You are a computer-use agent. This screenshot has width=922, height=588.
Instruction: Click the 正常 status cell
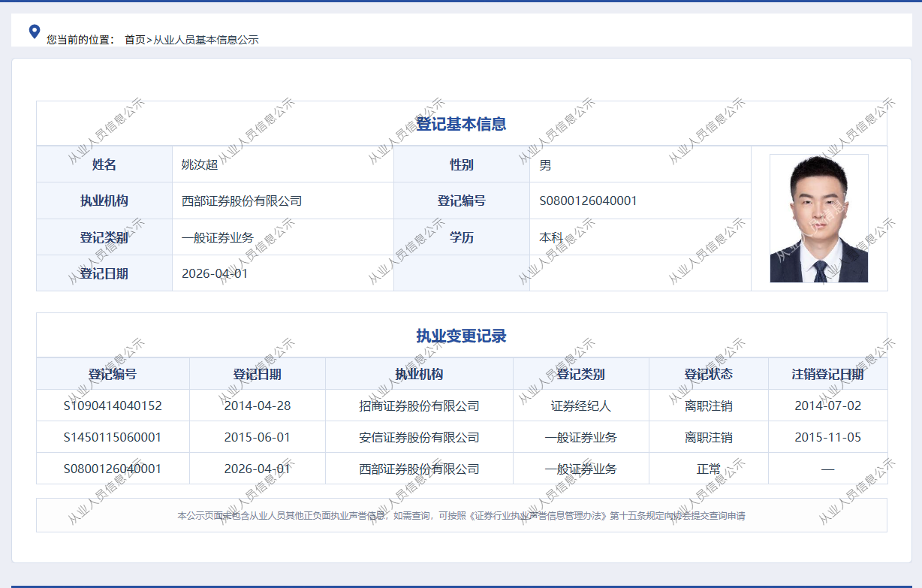[708, 469]
